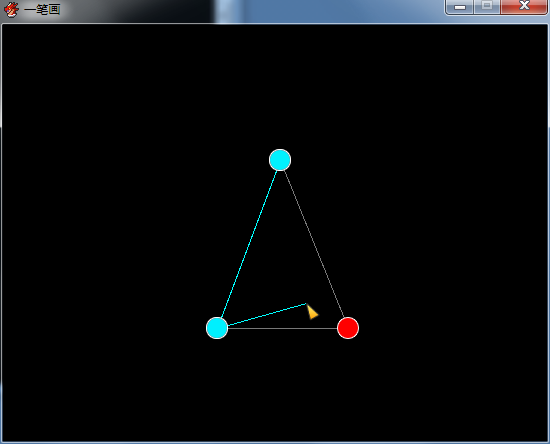The height and width of the screenshot is (444, 550).
Task: Click the cyan node at the triangle's top
Action: (280, 160)
